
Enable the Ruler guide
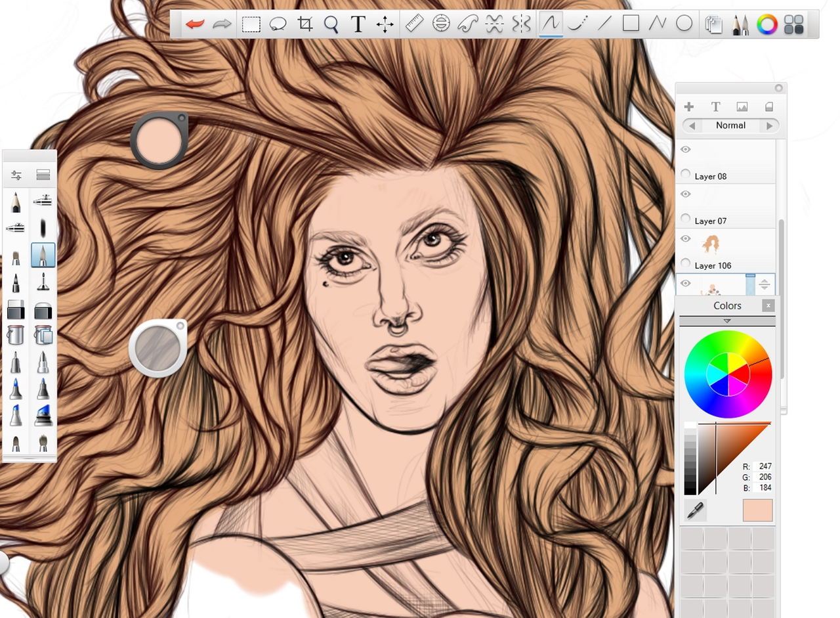point(413,24)
